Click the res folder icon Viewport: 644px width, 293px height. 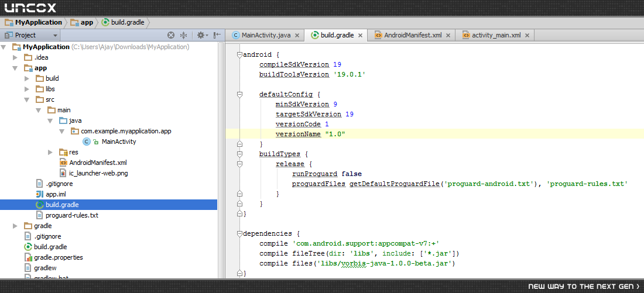63,152
